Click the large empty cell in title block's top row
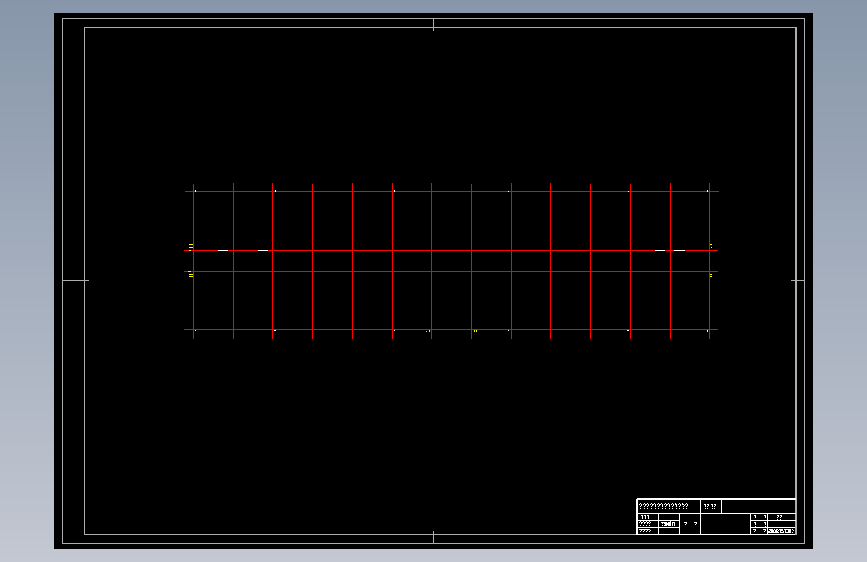 tap(759, 506)
